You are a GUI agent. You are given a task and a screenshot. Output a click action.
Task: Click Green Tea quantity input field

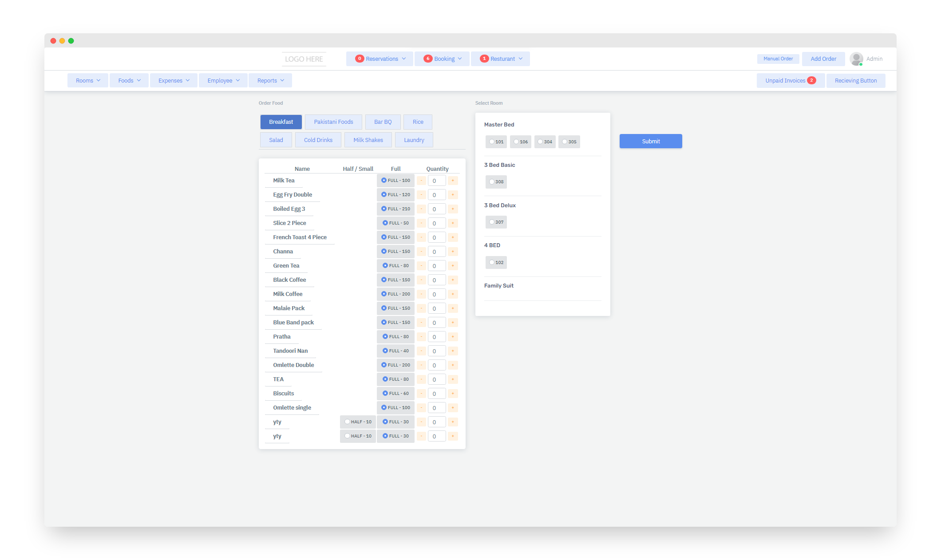click(x=436, y=266)
